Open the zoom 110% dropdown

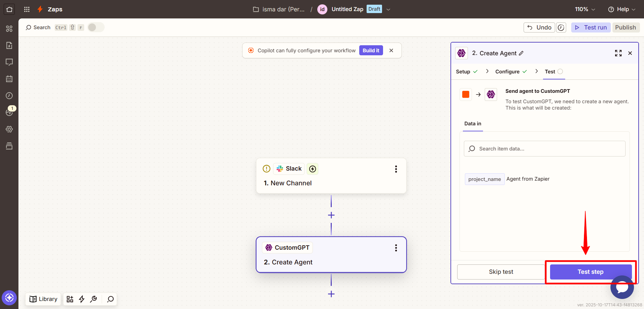tap(585, 9)
